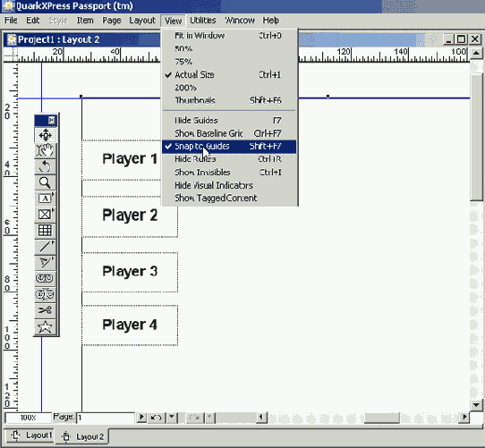This screenshot has width=485, height=448.
Task: Click the vertical scrollbar down arrow
Action: pos(476,404)
